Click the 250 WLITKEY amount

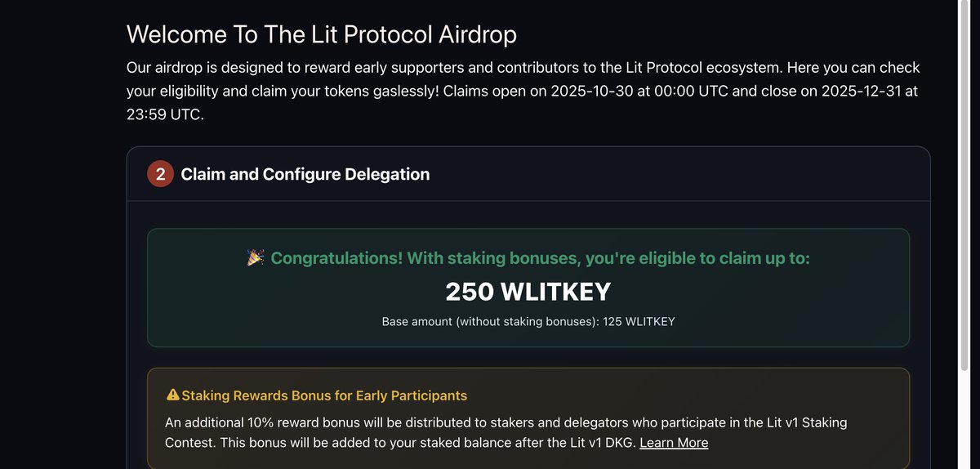tap(528, 292)
